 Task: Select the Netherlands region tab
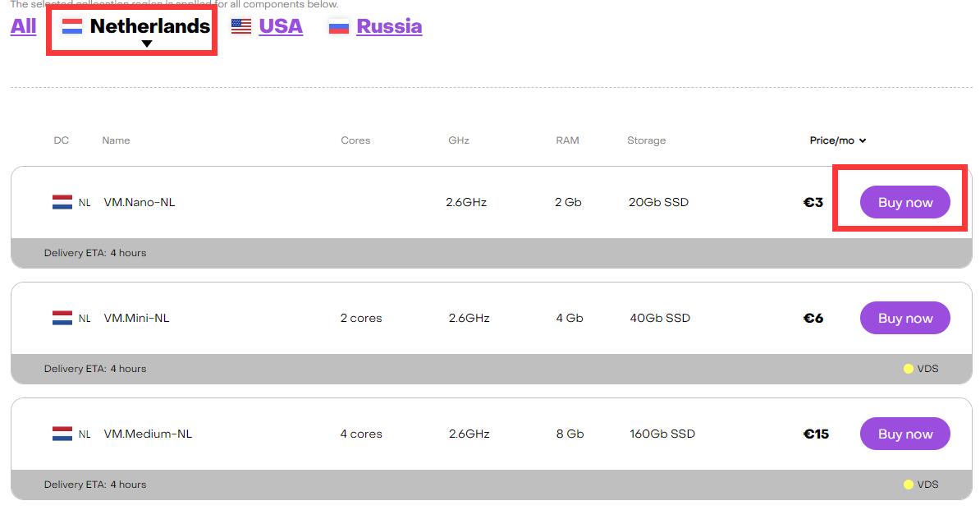[150, 26]
